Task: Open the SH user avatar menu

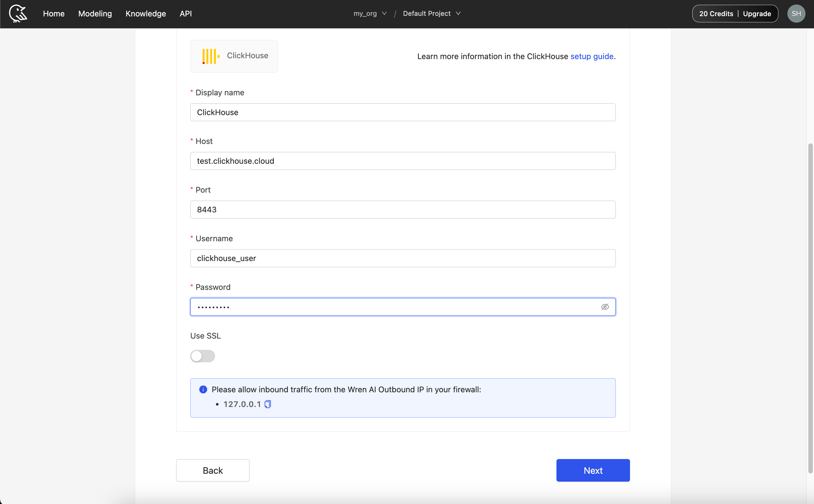Action: pos(796,14)
